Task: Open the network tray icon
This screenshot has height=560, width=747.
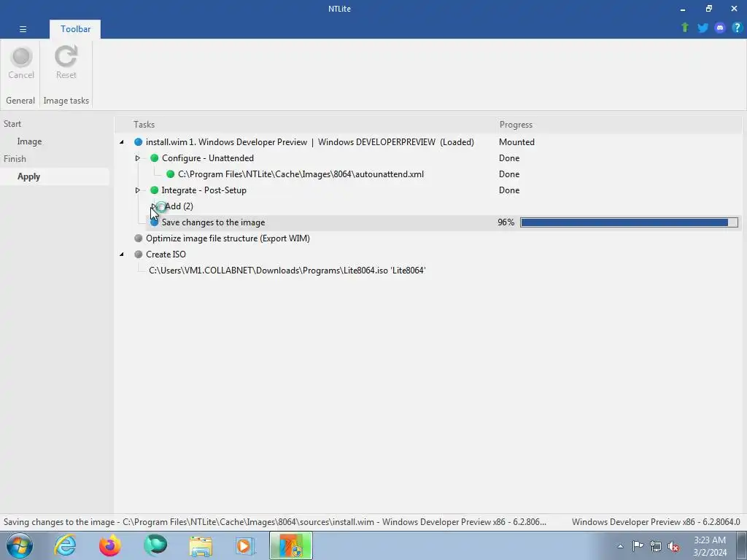Action: point(656,546)
